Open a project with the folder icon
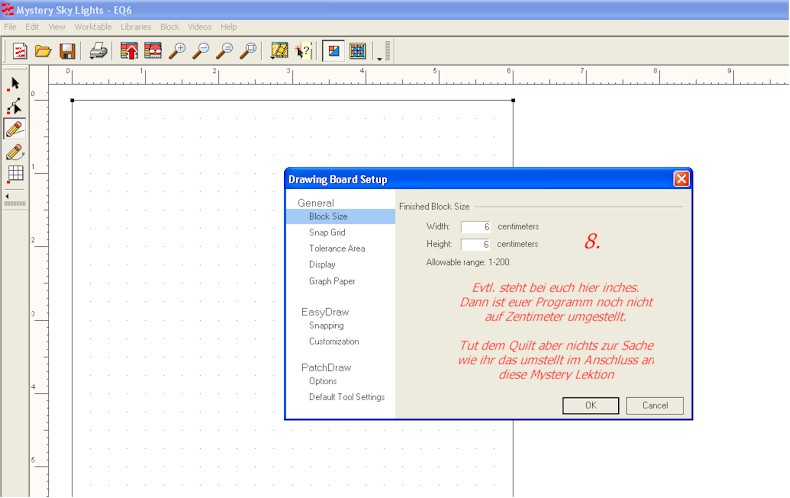The image size is (790, 498). point(43,51)
